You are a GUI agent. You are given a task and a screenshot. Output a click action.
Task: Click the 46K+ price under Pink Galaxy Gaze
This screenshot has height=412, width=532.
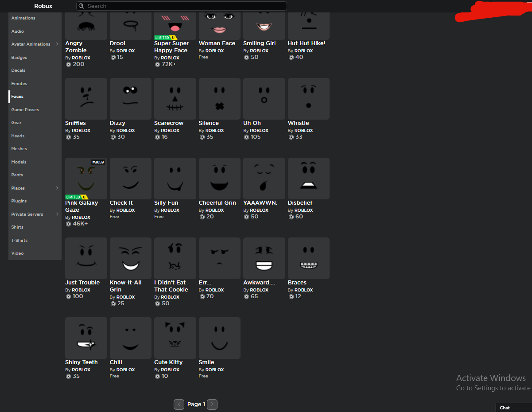80,224
